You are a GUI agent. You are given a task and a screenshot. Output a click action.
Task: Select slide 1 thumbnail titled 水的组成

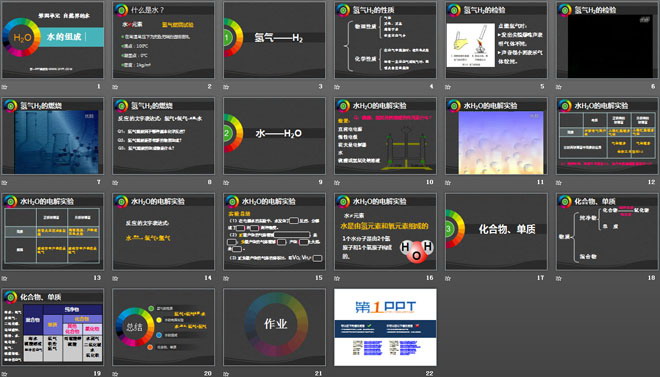53,40
